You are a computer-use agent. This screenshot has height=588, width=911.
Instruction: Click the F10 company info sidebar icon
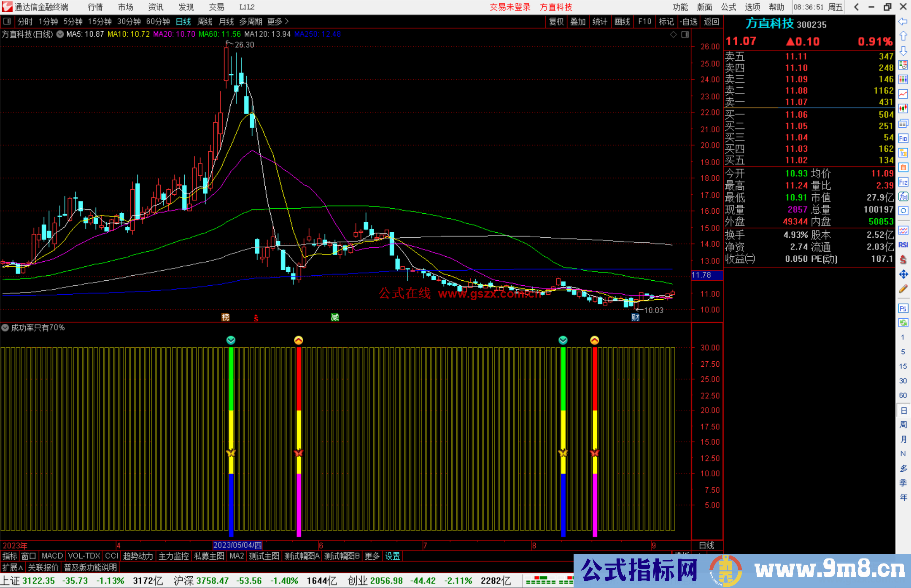tap(903, 138)
